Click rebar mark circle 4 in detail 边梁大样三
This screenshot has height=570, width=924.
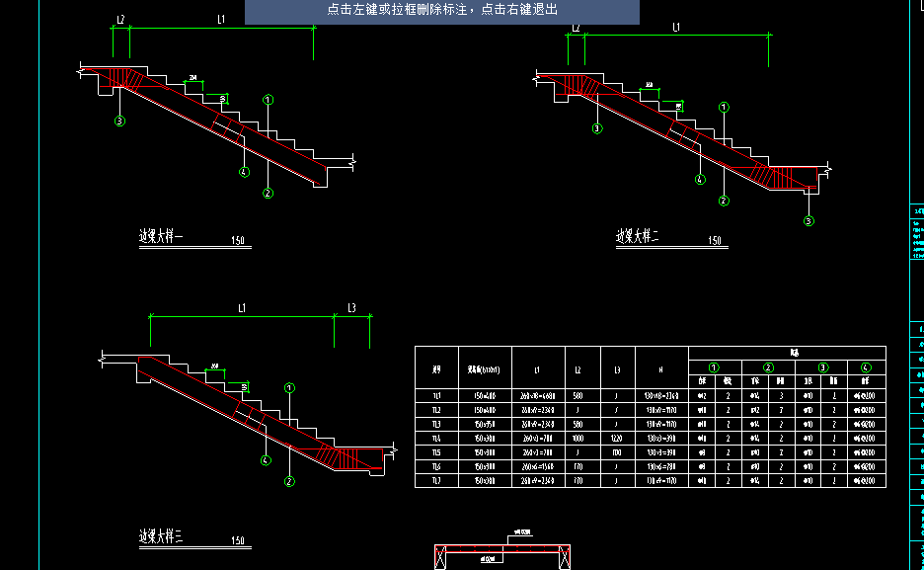266,460
